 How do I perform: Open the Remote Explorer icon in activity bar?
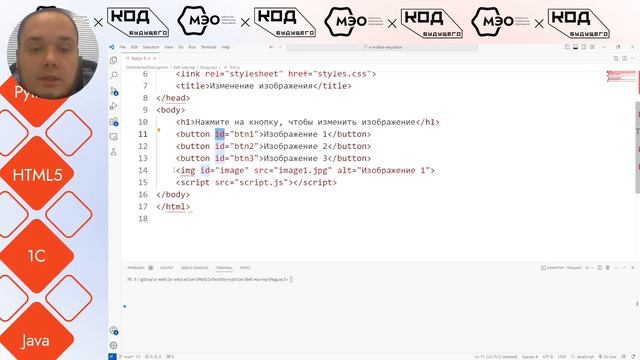pos(113,137)
